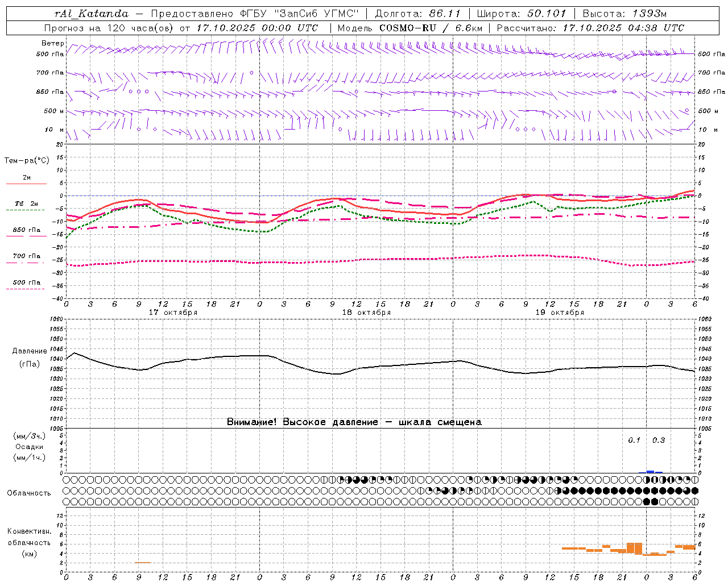Viewport: 728px width, 582px height.
Task: Click the Ветер panel label
Action: 53,43
